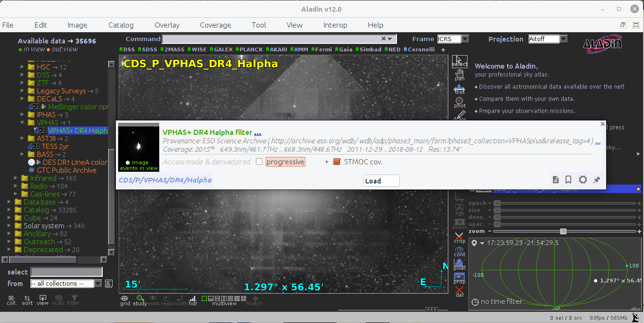Open the Coverage menu
644x323 pixels.
[x=215, y=25]
